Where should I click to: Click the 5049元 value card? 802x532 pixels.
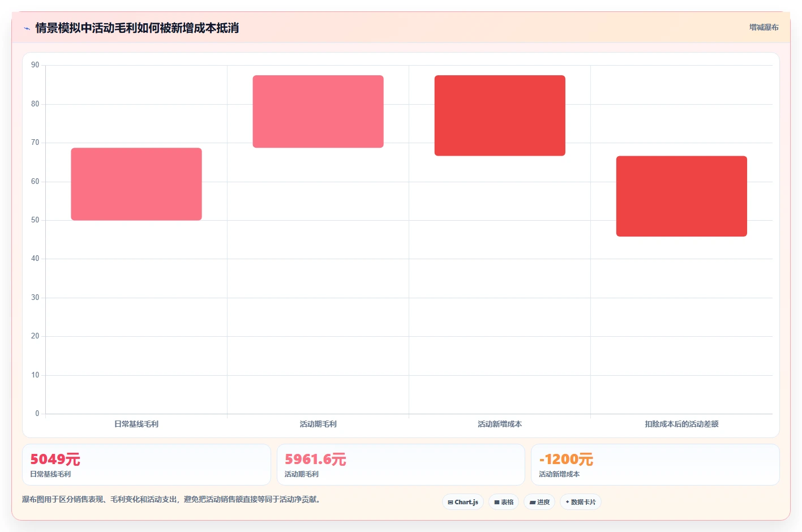[x=147, y=465]
